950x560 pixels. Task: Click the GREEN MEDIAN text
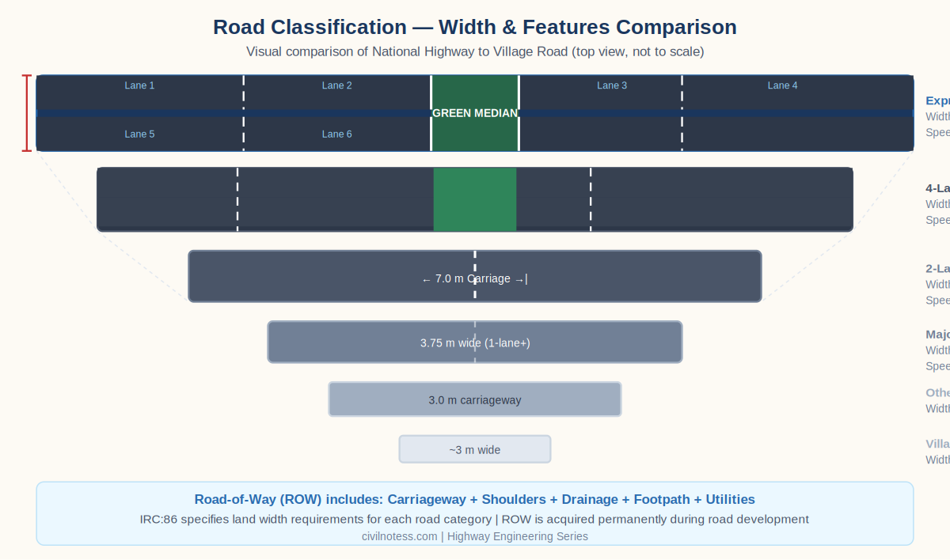pos(474,113)
